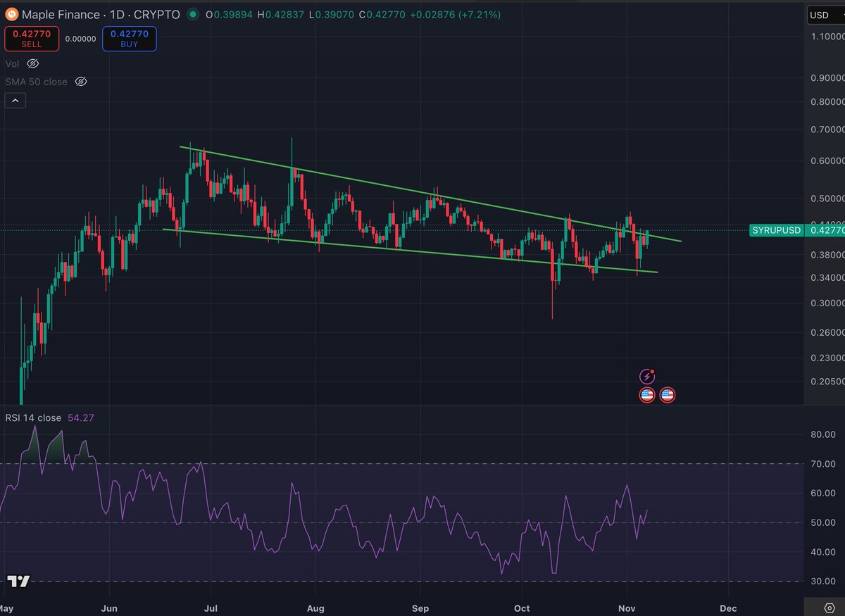Click the May label on the time axis
The image size is (845, 616).
tap(6, 608)
